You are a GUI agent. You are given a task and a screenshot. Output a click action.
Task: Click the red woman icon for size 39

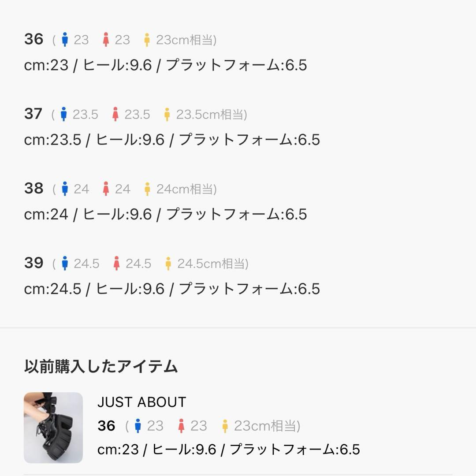coord(116,264)
